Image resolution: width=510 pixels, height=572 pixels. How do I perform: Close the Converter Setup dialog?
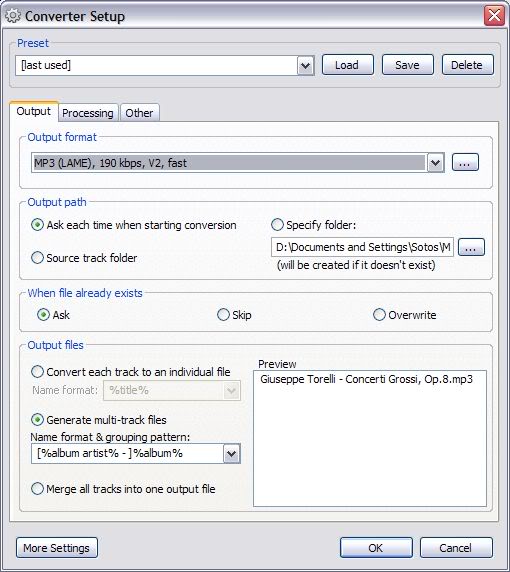pyautogui.click(x=494, y=16)
